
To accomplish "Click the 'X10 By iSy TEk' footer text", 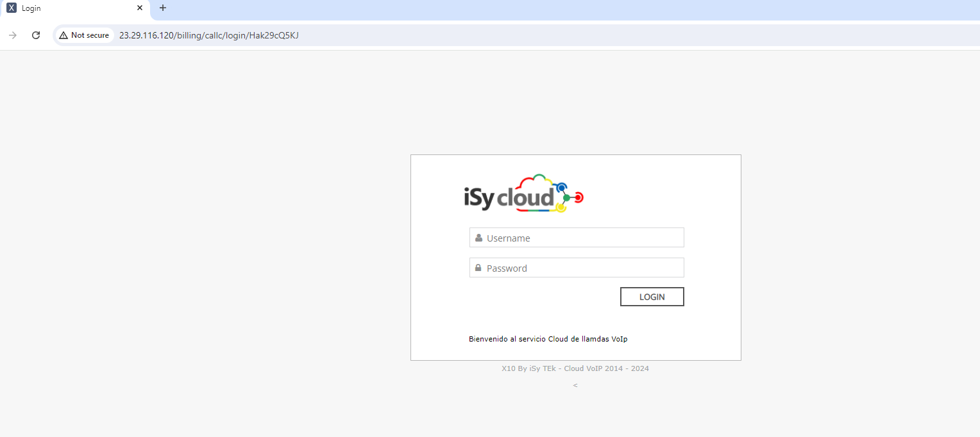I will (575, 368).
